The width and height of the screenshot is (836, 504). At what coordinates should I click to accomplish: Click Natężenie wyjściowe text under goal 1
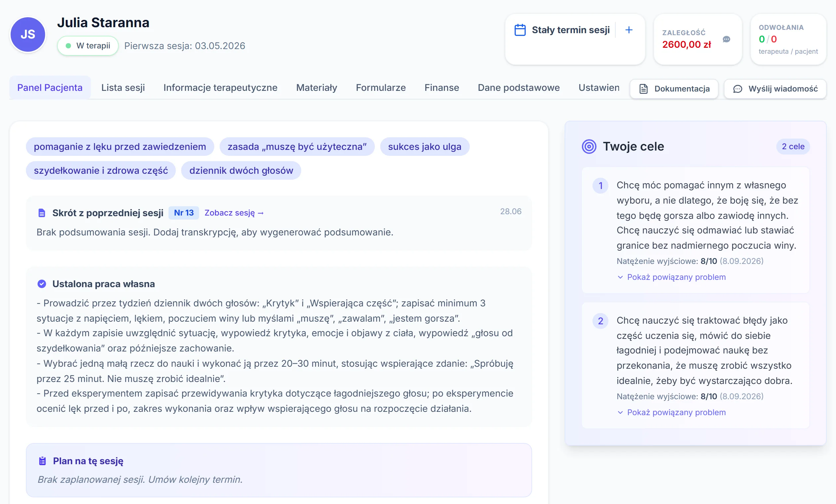(690, 261)
